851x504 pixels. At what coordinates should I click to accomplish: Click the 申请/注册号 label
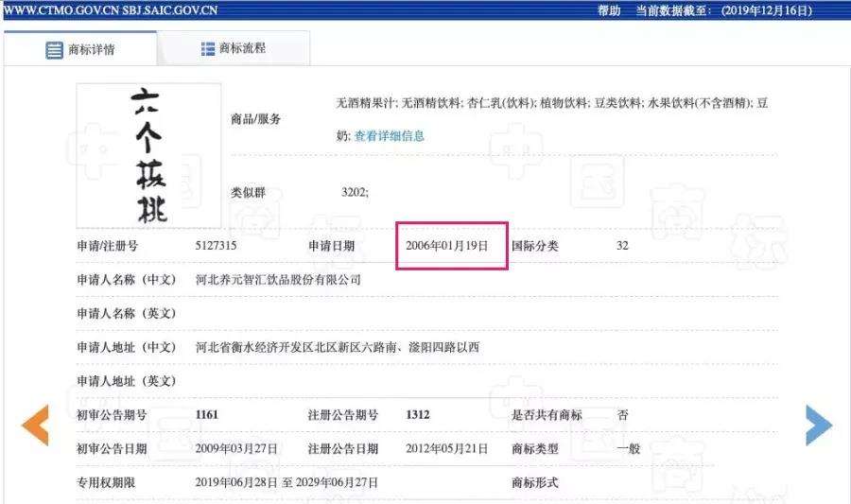(108, 246)
